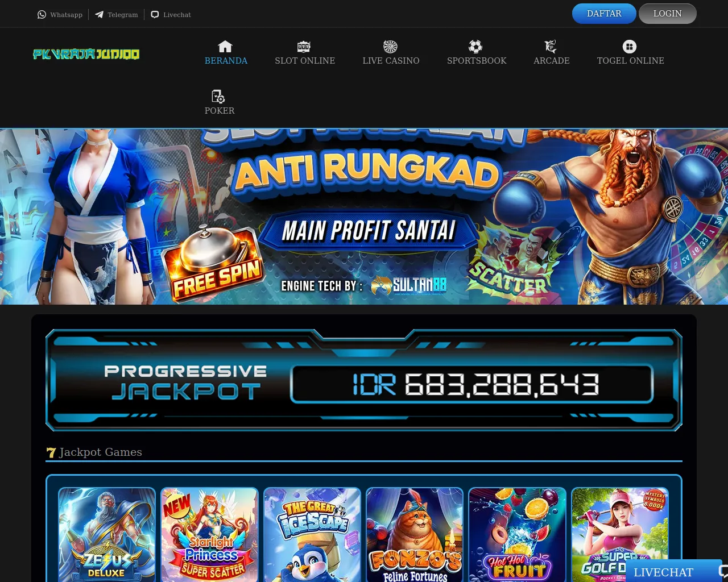Click the Arcade fish icon
This screenshot has height=582, width=728.
click(551, 47)
